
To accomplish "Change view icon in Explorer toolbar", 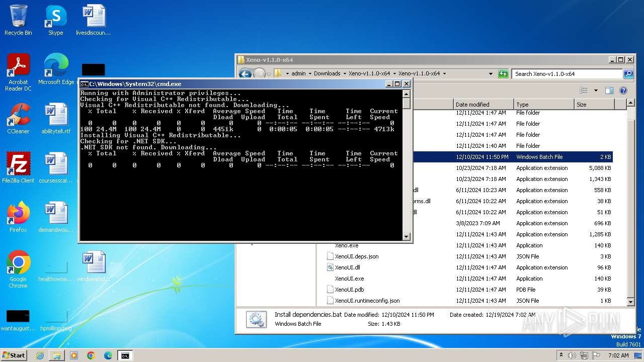I will pos(584,90).
